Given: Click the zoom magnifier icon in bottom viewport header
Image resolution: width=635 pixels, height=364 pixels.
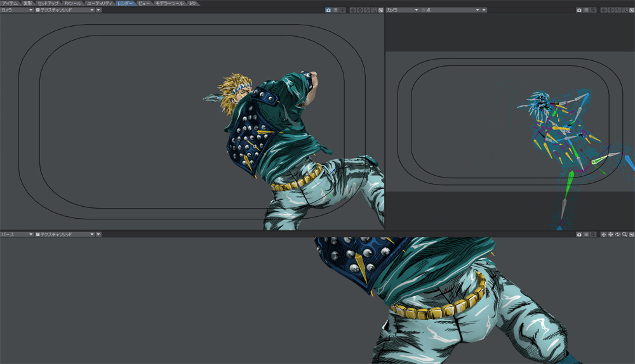Looking at the screenshot, I should tap(624, 235).
